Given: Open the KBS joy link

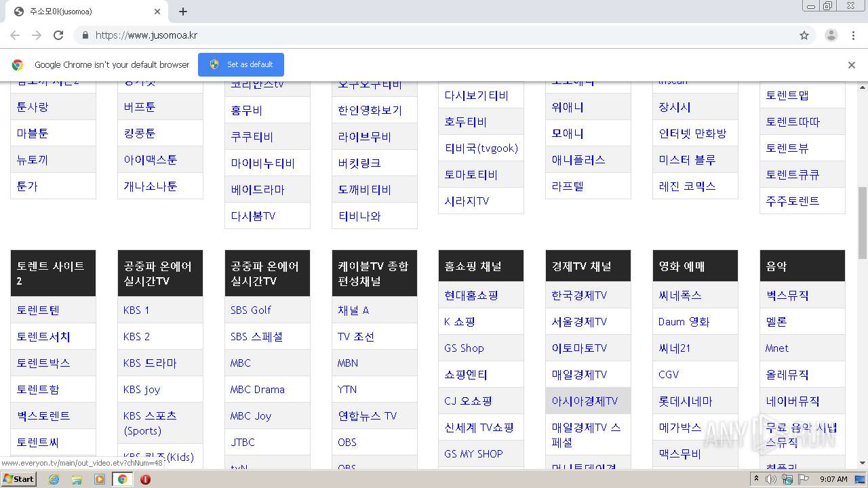Looking at the screenshot, I should [x=142, y=389].
